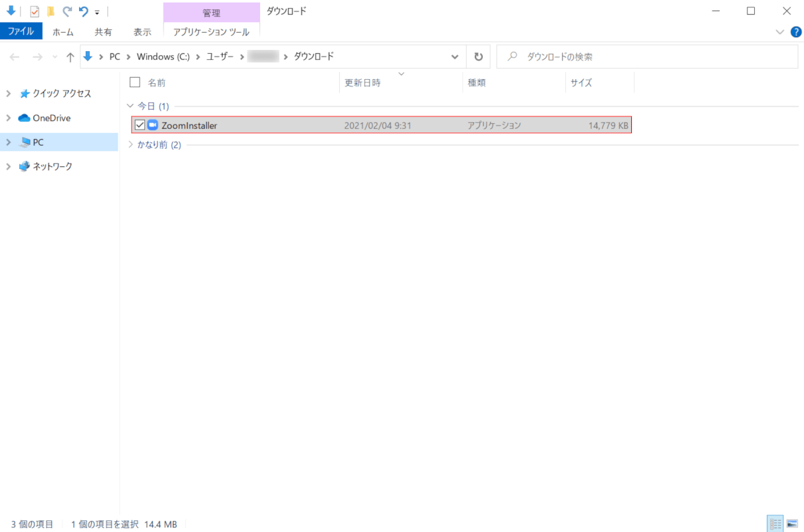Click the Properties icon in quick access toolbar

tap(35, 11)
